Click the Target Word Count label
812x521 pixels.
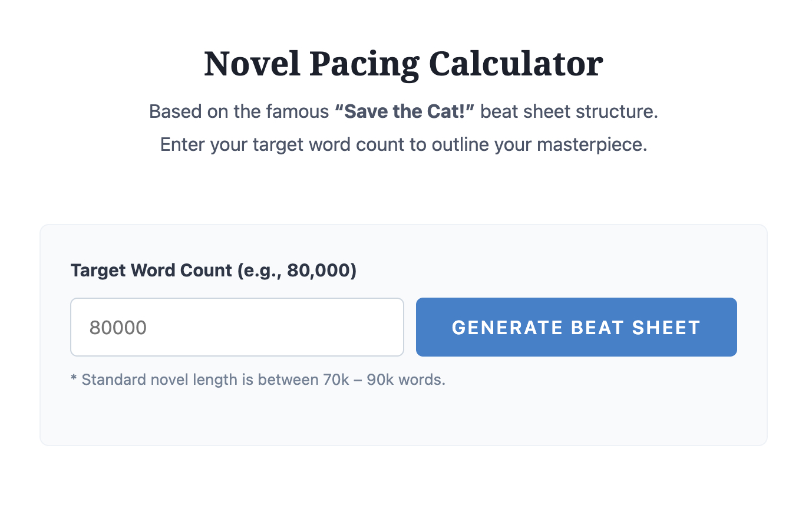(213, 270)
